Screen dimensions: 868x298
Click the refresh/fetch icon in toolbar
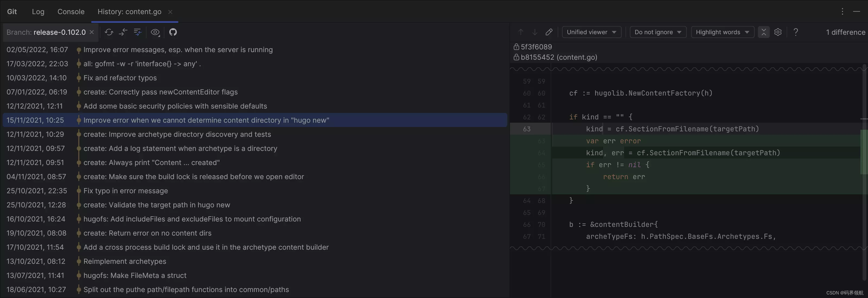point(108,31)
